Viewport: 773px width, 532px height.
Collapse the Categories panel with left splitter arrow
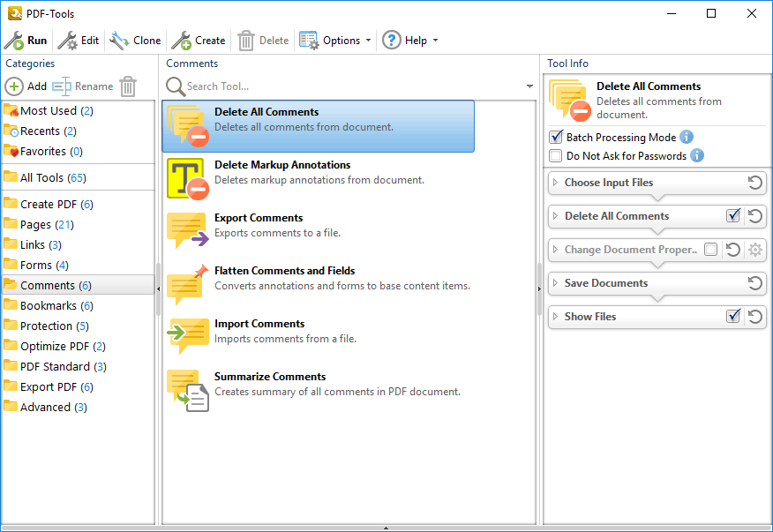158,288
